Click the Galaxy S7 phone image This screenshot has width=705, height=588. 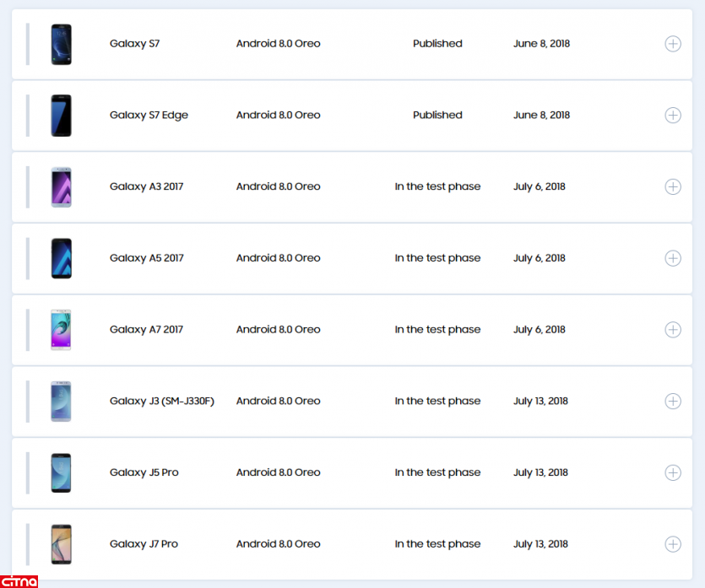coord(61,44)
